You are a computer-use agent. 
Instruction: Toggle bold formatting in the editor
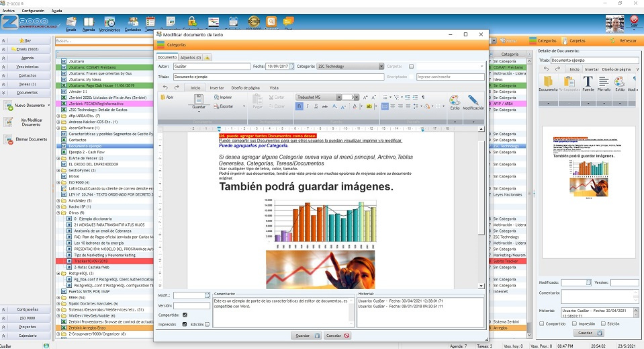pyautogui.click(x=300, y=106)
